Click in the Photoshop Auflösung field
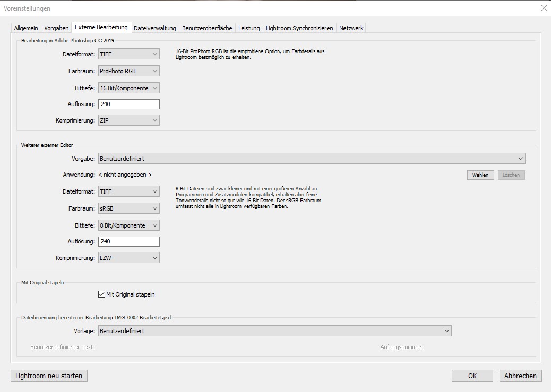This screenshot has height=392, width=551. point(129,104)
